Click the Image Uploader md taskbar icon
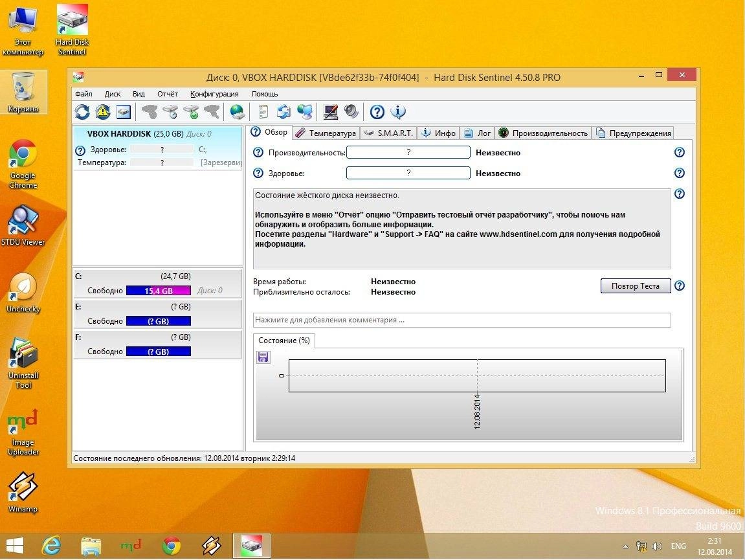 [x=131, y=546]
